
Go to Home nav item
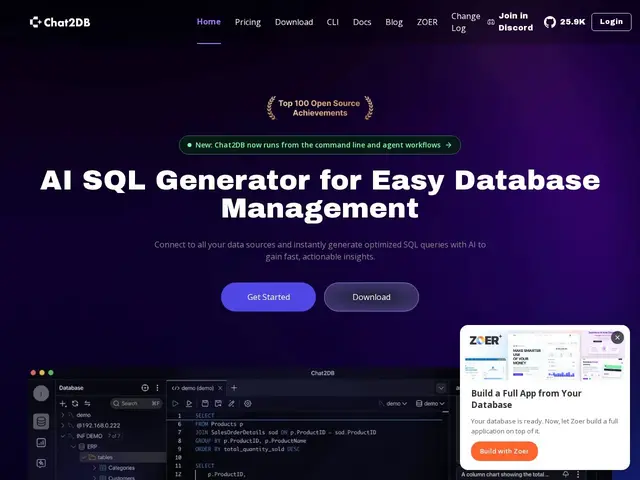(x=209, y=22)
